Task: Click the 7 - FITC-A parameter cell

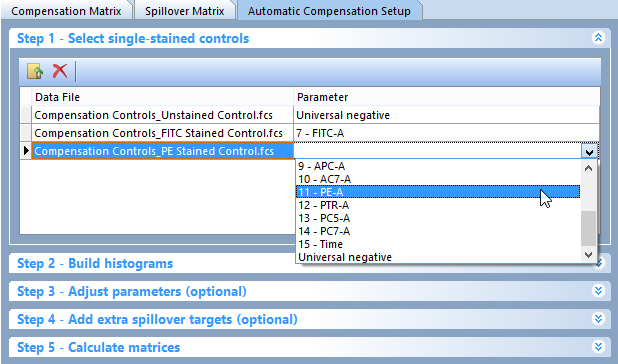Action: point(447,133)
